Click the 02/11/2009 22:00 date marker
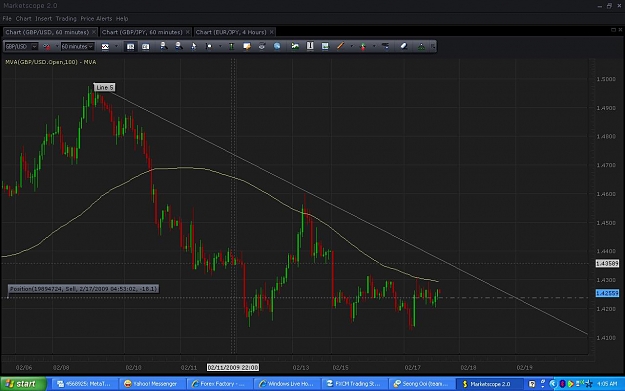 pos(233,367)
